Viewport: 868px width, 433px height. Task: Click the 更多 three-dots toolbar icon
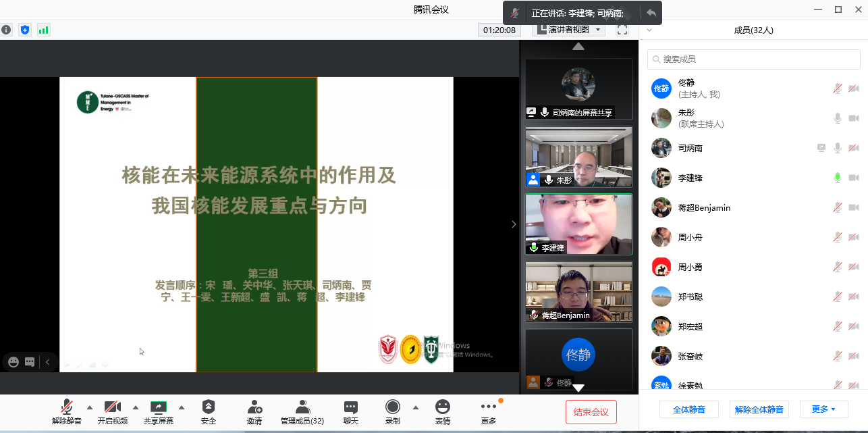[x=488, y=407]
